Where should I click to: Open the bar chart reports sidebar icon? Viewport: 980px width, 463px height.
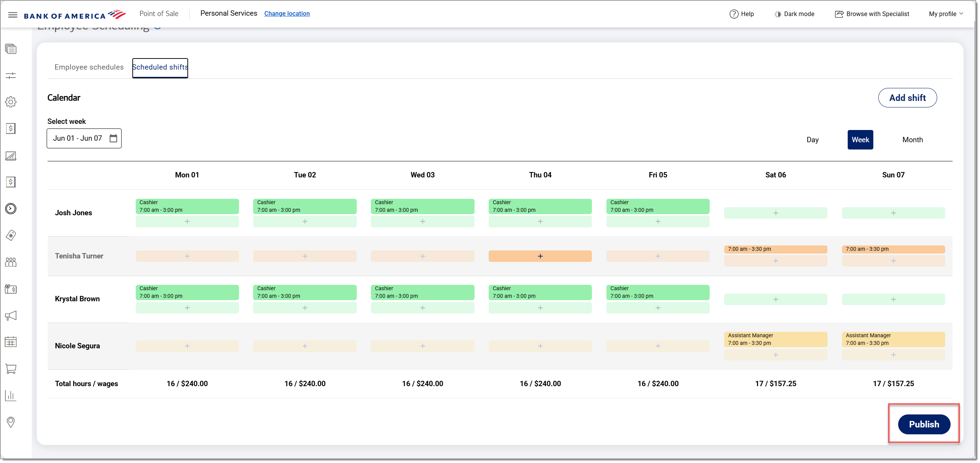click(11, 395)
